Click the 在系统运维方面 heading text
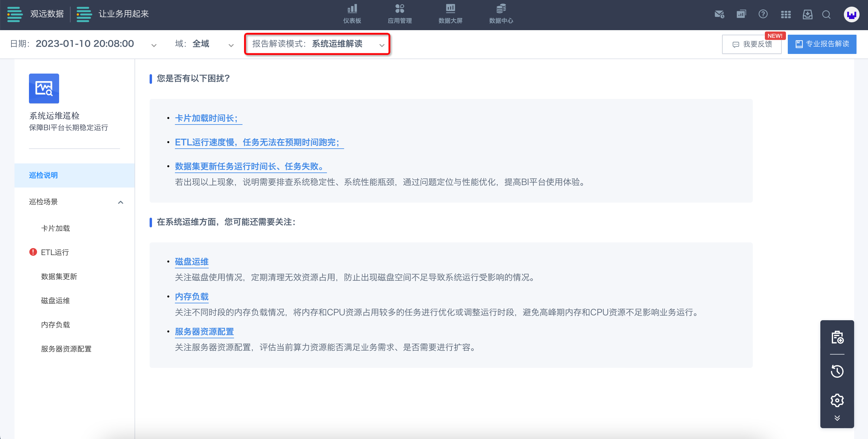This screenshot has width=868, height=439. [226, 222]
